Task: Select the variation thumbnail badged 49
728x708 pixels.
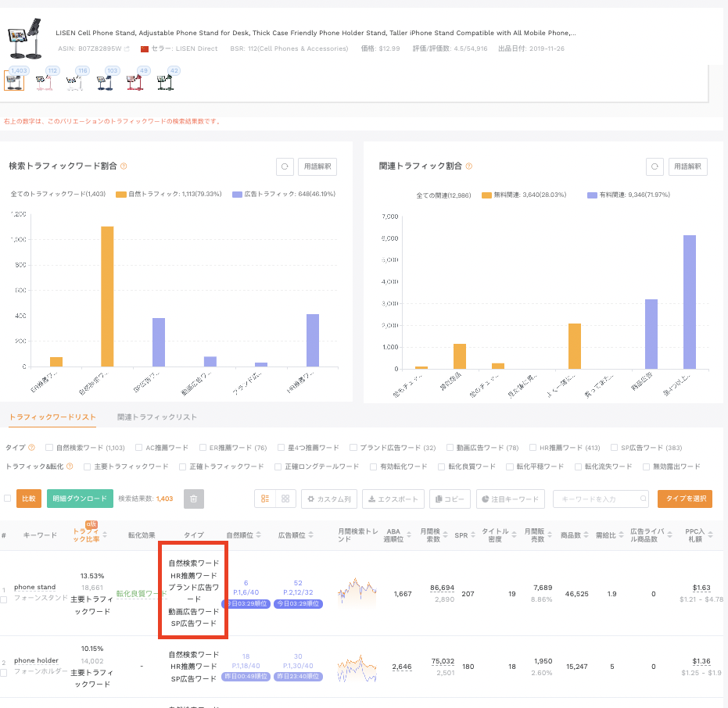Action: coord(134,81)
